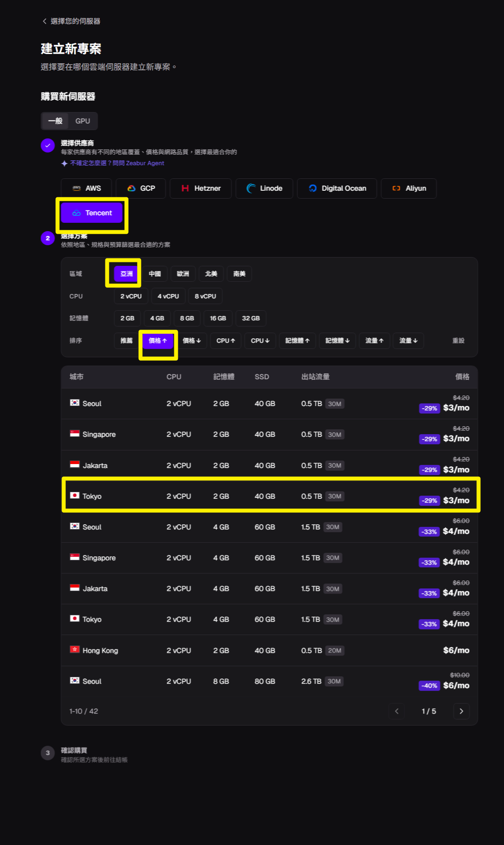504x845 pixels.
Task: Filter memory to 2 GB
Action: (127, 318)
